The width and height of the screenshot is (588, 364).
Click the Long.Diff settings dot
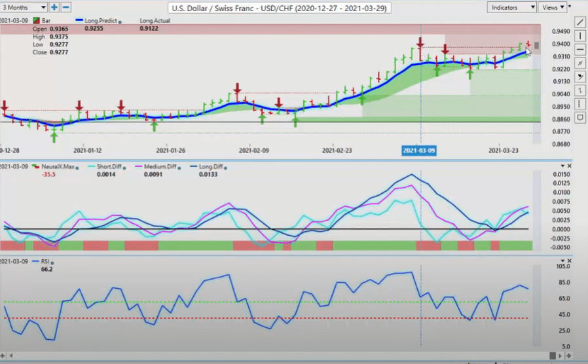[x=225, y=168]
